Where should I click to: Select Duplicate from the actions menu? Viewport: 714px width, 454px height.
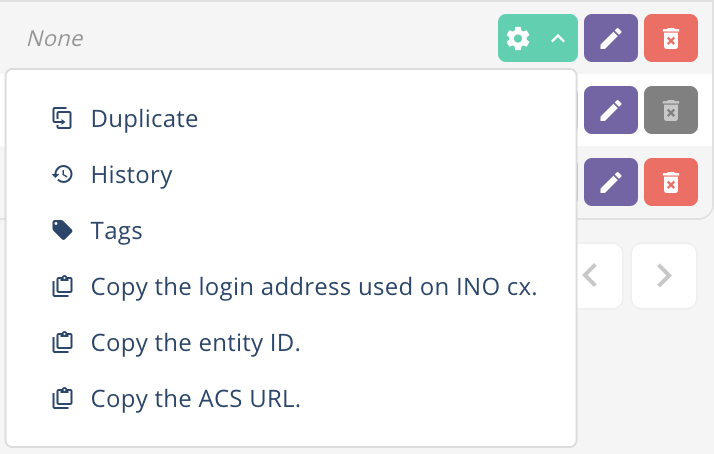(x=144, y=119)
